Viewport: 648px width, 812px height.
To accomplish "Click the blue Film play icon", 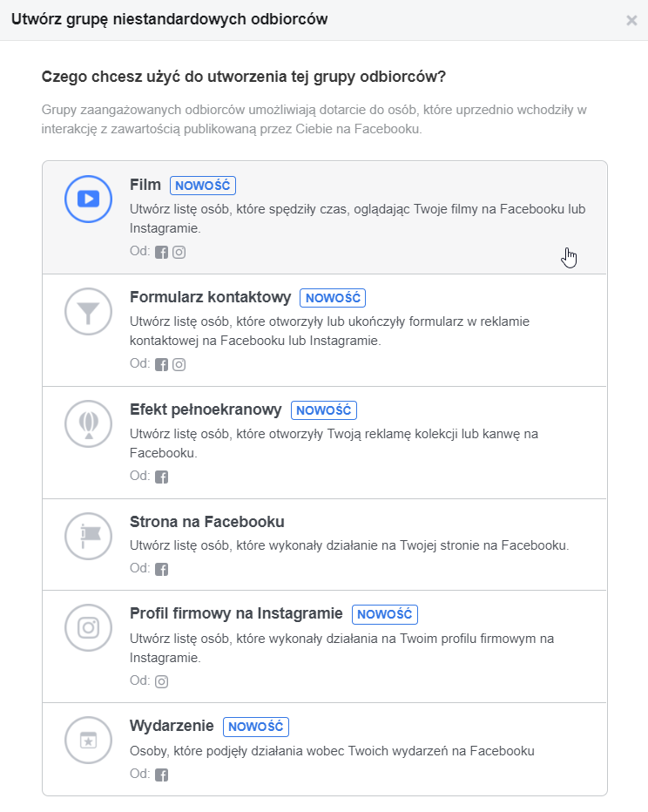I will click(89, 199).
